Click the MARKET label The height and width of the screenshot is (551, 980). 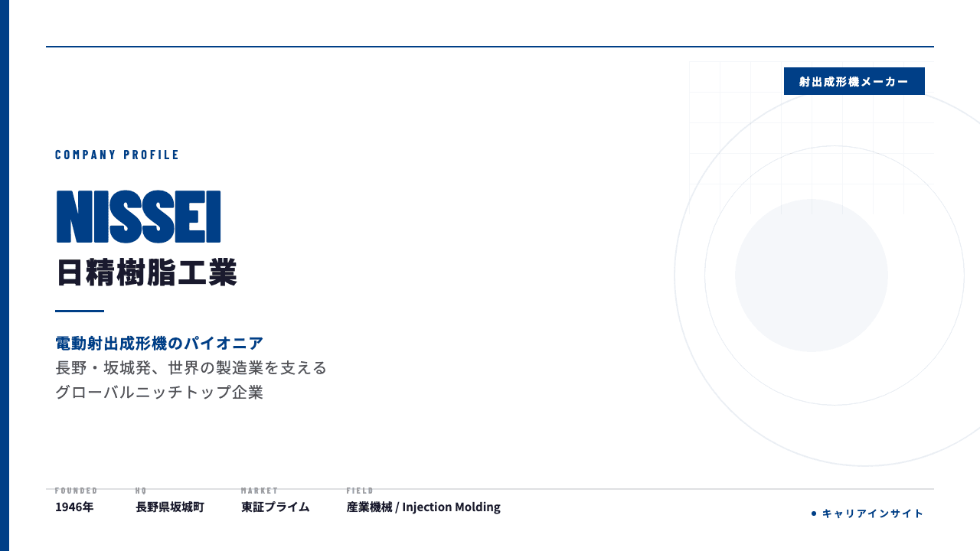pos(260,491)
